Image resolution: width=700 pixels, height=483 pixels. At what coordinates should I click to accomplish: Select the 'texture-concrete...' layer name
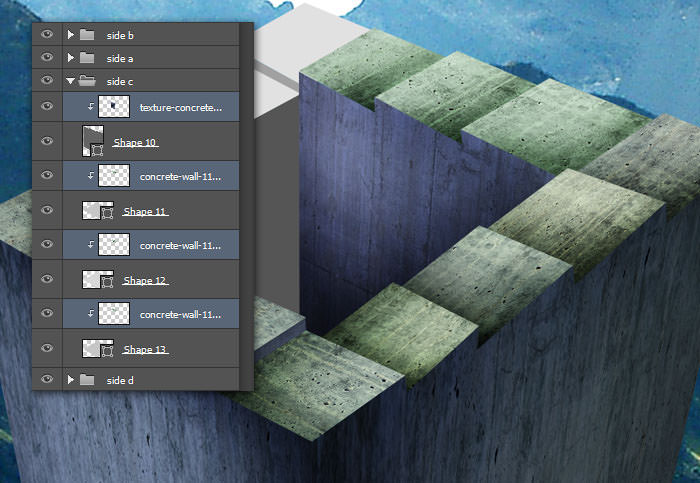(x=181, y=108)
